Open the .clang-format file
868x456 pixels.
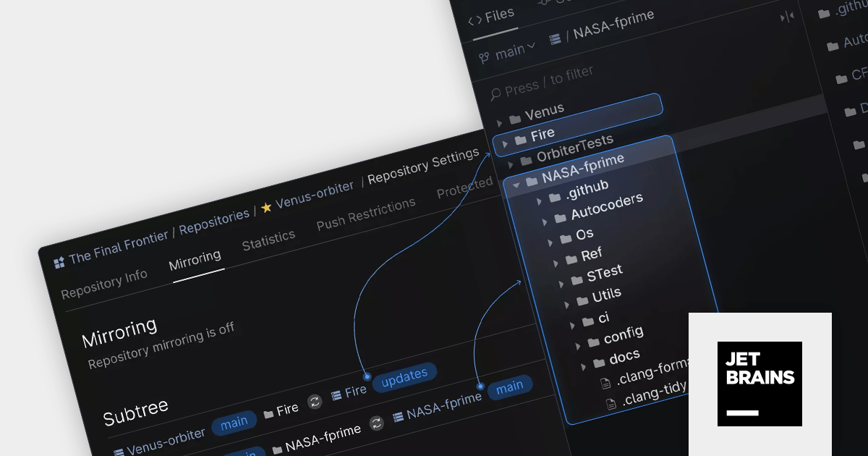coord(653,371)
